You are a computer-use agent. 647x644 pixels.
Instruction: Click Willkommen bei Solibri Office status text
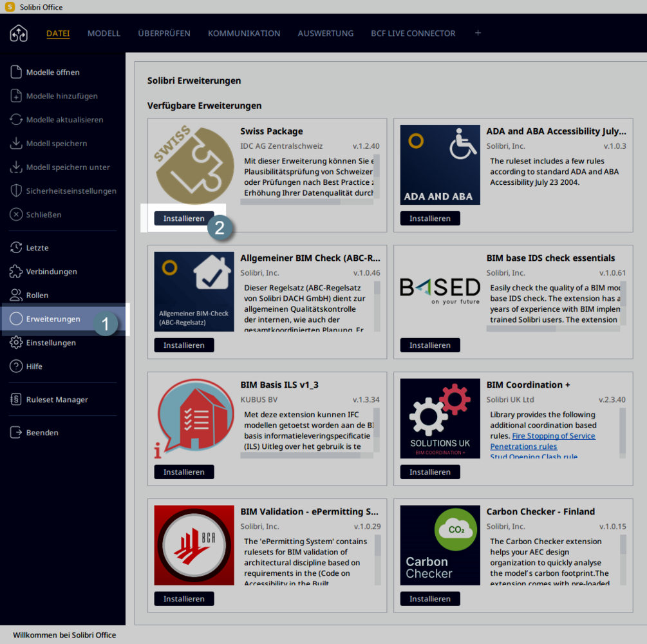64,635
